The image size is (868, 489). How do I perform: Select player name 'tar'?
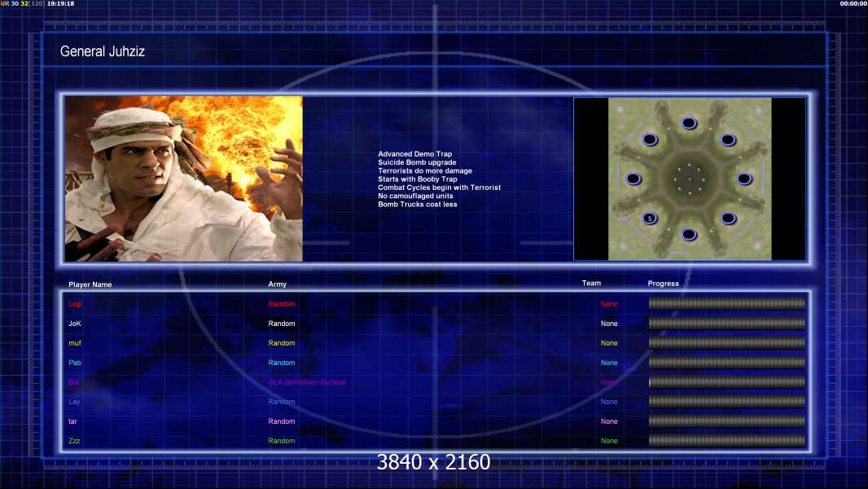tap(72, 421)
